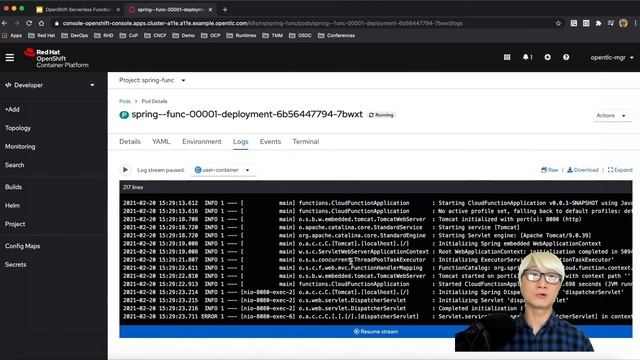The width and height of the screenshot is (640, 360).
Task: Switch to OpenShift Serverless Functions tab
Action: 78,9
